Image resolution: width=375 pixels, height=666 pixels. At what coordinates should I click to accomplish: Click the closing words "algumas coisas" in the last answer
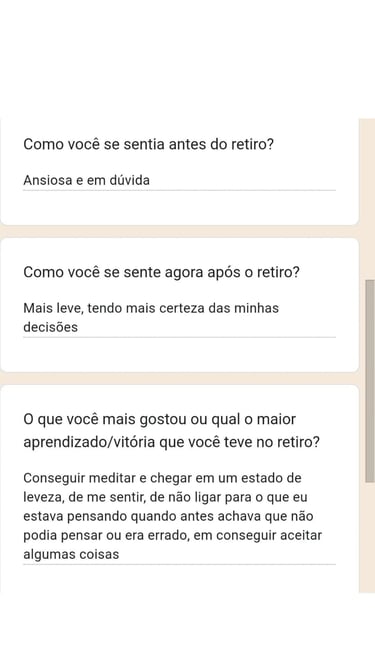click(71, 554)
